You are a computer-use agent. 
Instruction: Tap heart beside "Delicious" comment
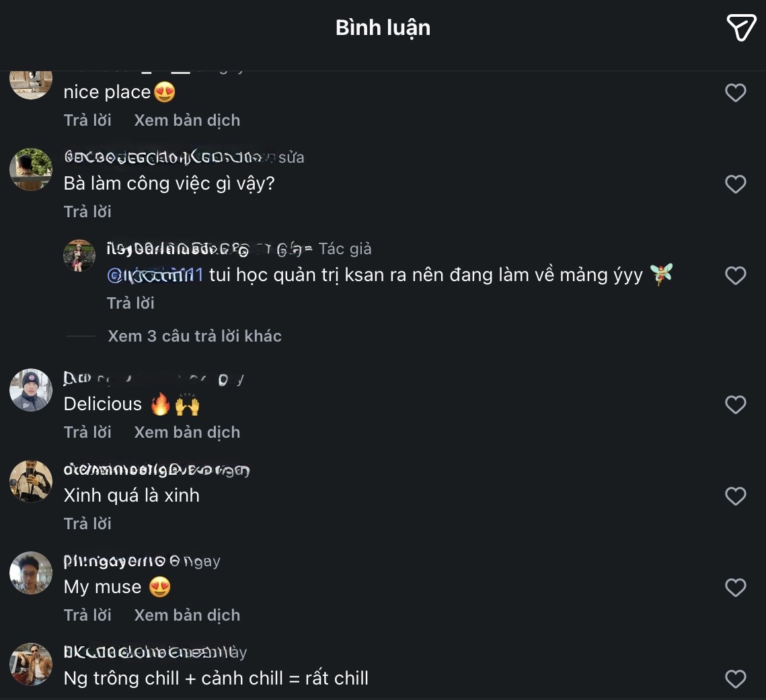(x=735, y=404)
